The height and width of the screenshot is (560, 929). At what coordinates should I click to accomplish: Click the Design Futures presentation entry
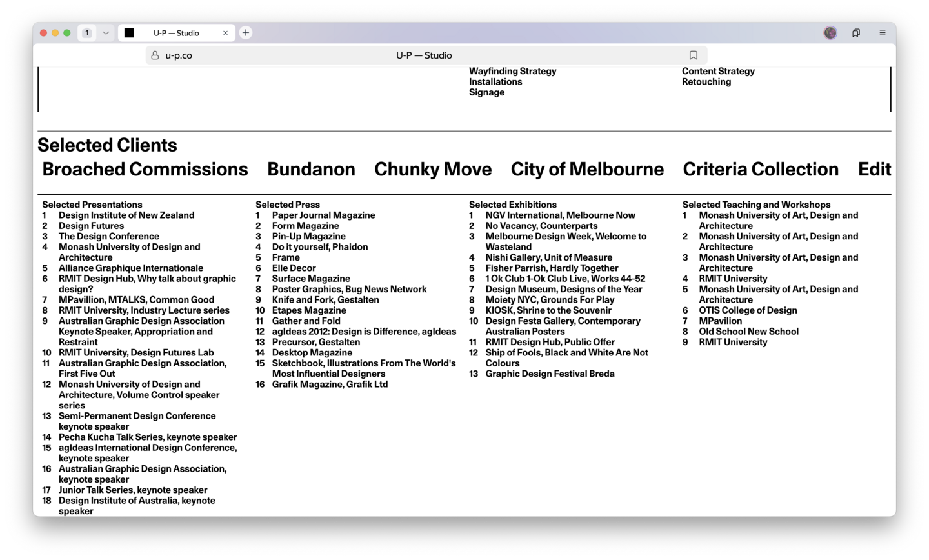(x=91, y=226)
